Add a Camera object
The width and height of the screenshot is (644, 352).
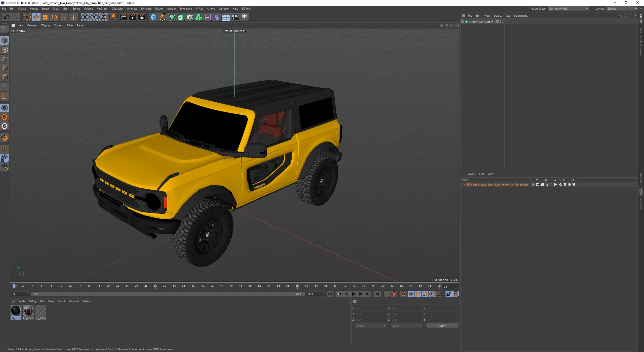235,17
